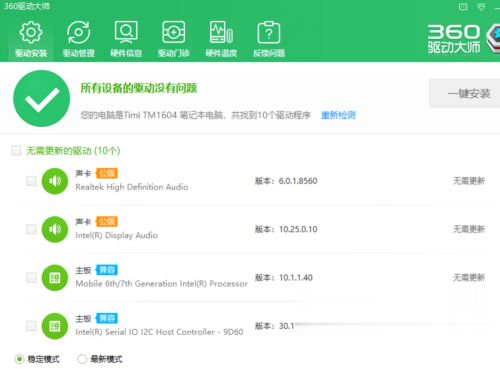Click the 所有设备的驱动没有问题 heading
Screen dimensions: 500x369
tap(139, 88)
